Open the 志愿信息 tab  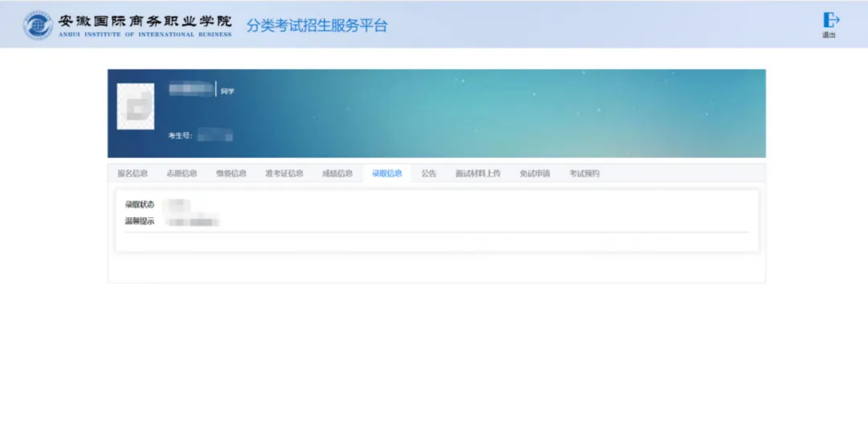pyautogui.click(x=182, y=173)
